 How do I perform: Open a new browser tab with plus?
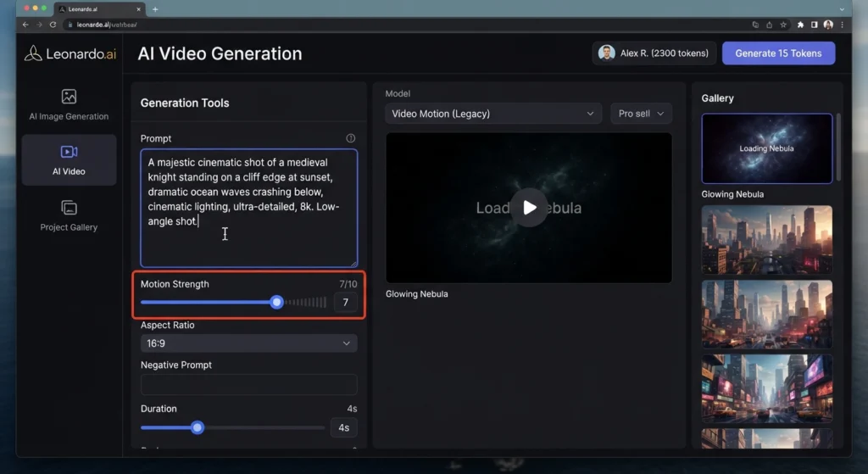pyautogui.click(x=155, y=8)
